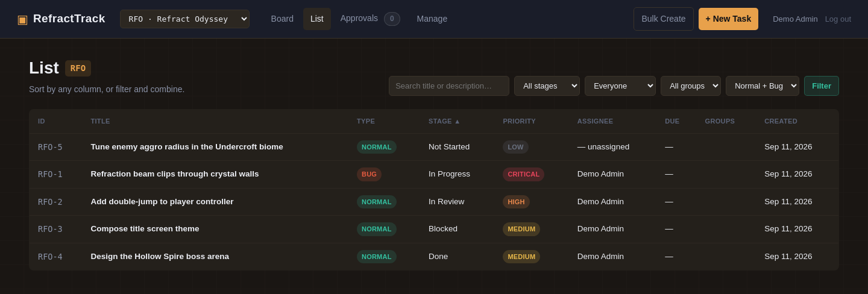868x294 pixels.
Task: Click the 'Blocked' stage cell
Action: coord(443,228)
